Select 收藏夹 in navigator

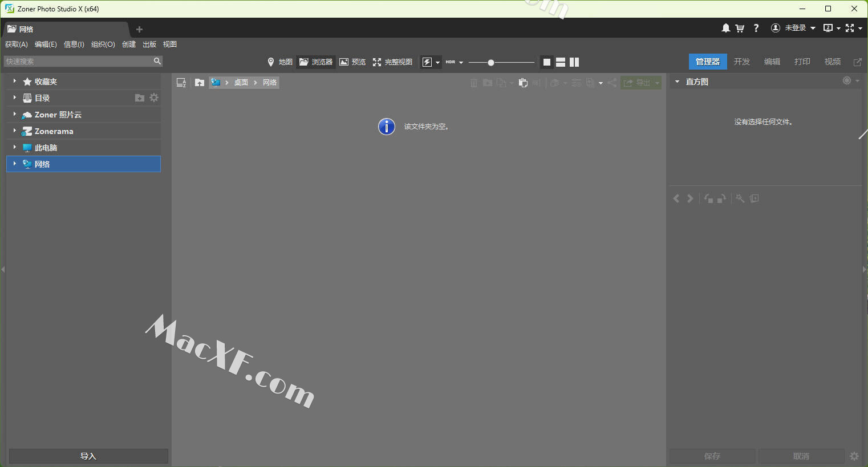(83, 82)
